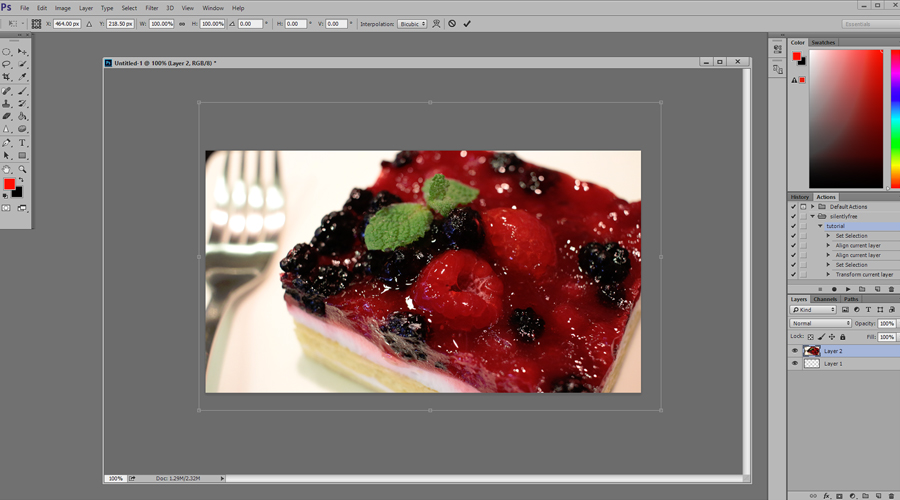This screenshot has width=900, height=500.
Task: Select the Crop tool
Action: 7,77
